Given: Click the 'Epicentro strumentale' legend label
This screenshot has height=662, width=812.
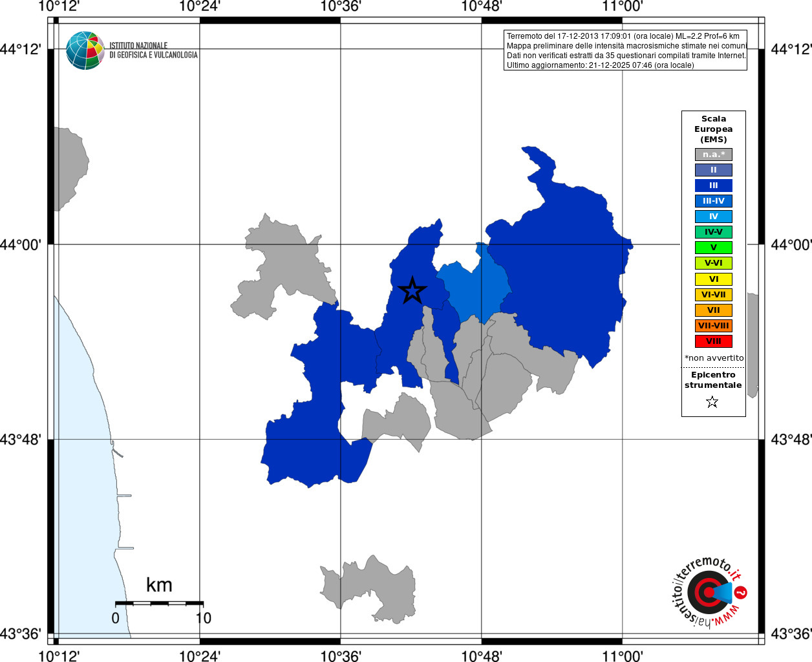Looking at the screenshot, I should 713,380.
